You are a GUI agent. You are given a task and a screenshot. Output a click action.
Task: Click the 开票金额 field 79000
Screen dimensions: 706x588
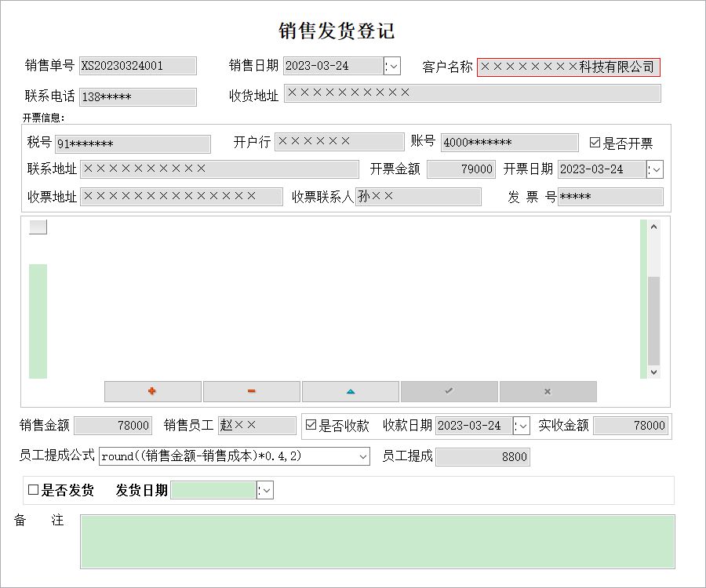[x=461, y=169]
